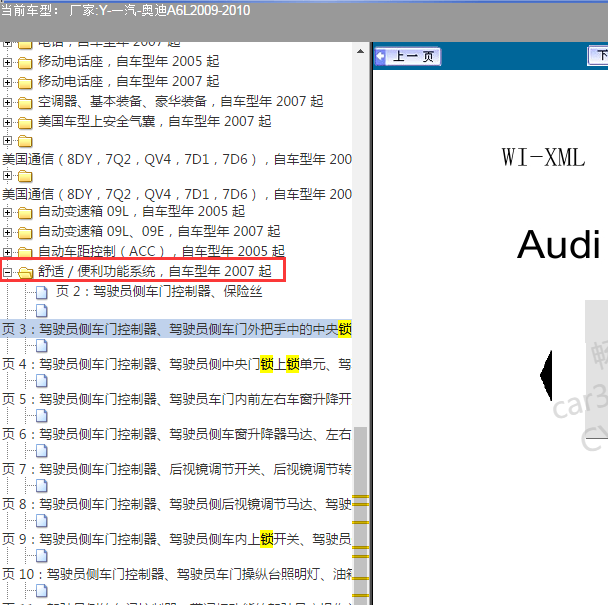Click the tree vertical scrollbar thumb
Screen dimensions: 608x605
point(361,516)
